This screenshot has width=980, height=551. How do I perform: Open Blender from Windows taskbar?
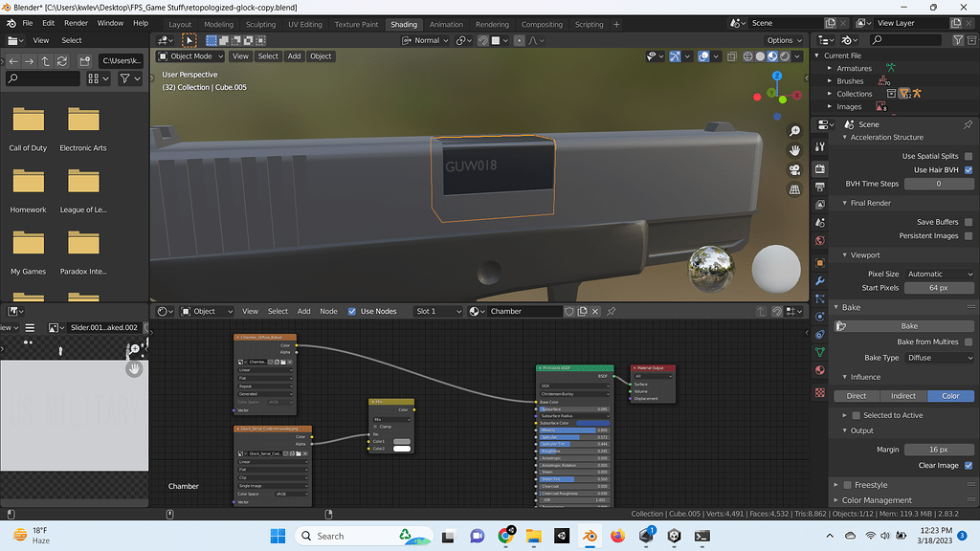(590, 536)
